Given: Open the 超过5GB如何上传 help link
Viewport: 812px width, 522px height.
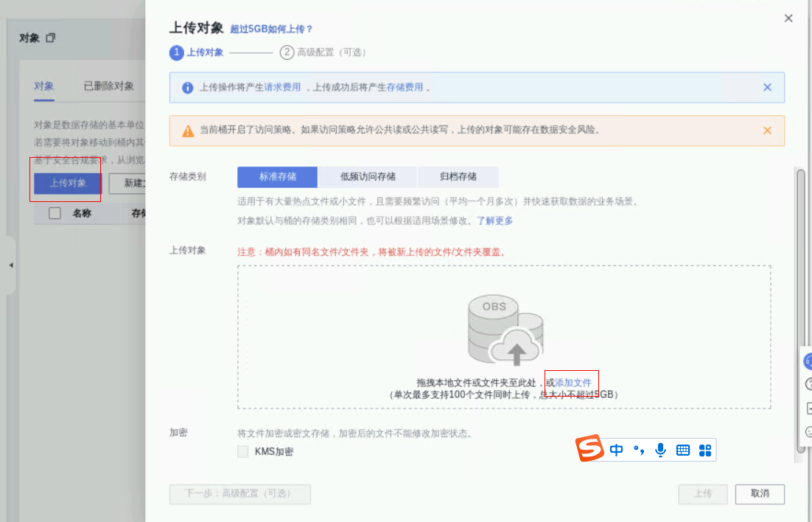Looking at the screenshot, I should coord(271,29).
